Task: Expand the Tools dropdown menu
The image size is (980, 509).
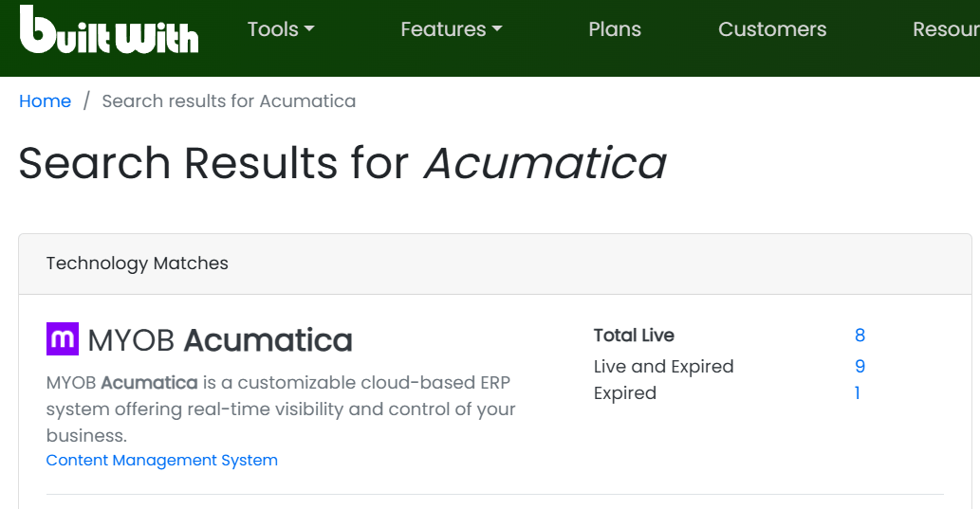Action: click(280, 29)
